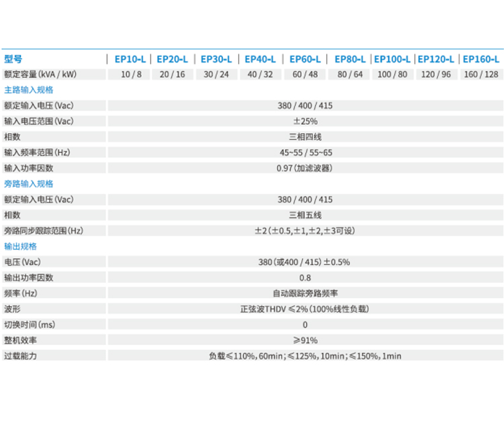Click the 过载能力 row label

click(20, 356)
